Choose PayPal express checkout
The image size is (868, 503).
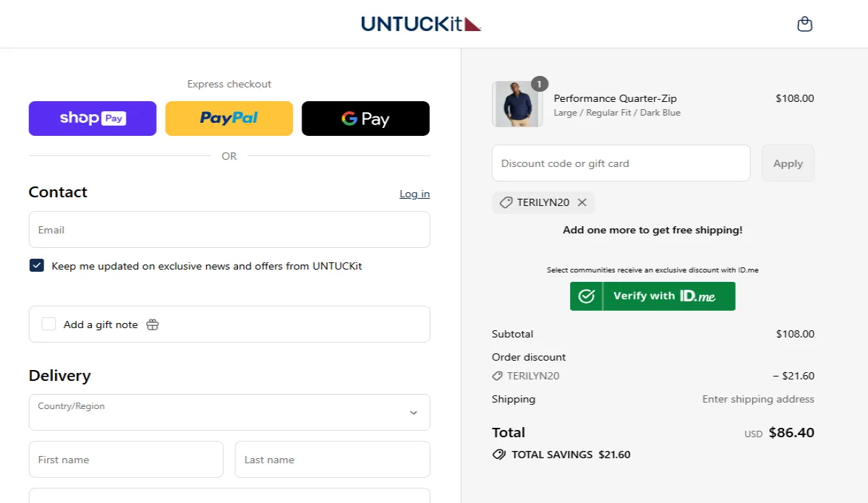click(x=229, y=119)
